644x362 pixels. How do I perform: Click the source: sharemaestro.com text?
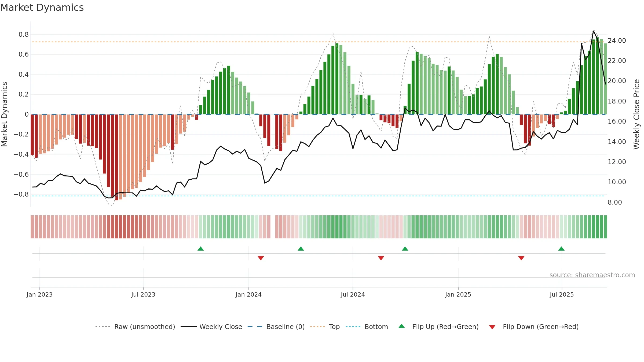(x=592, y=275)
